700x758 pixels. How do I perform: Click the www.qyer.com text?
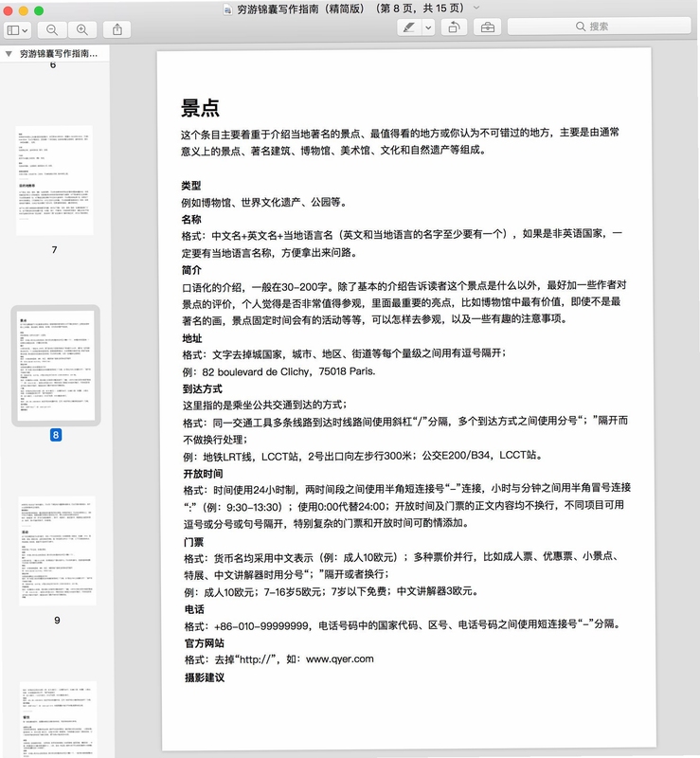(x=340, y=659)
